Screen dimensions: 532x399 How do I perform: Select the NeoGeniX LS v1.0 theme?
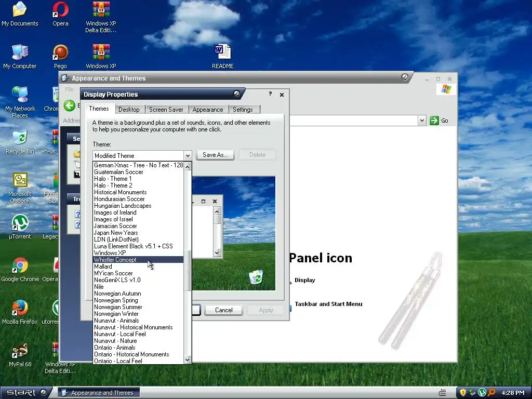(138, 280)
